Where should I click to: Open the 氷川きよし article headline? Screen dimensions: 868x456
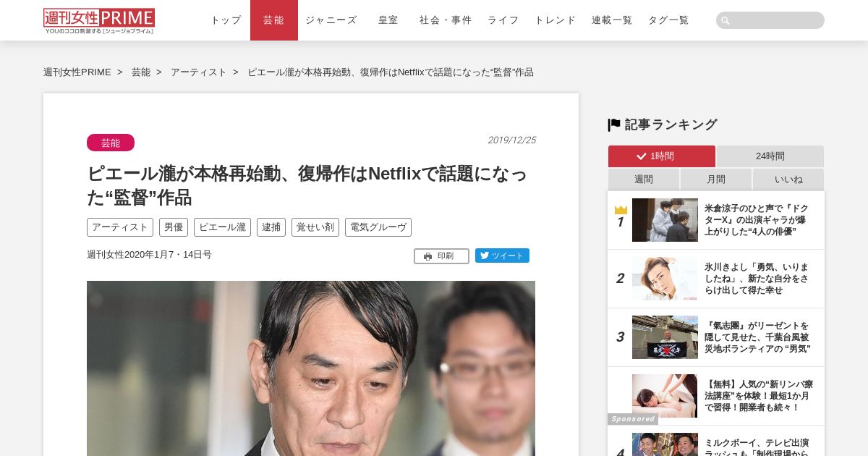pos(757,279)
